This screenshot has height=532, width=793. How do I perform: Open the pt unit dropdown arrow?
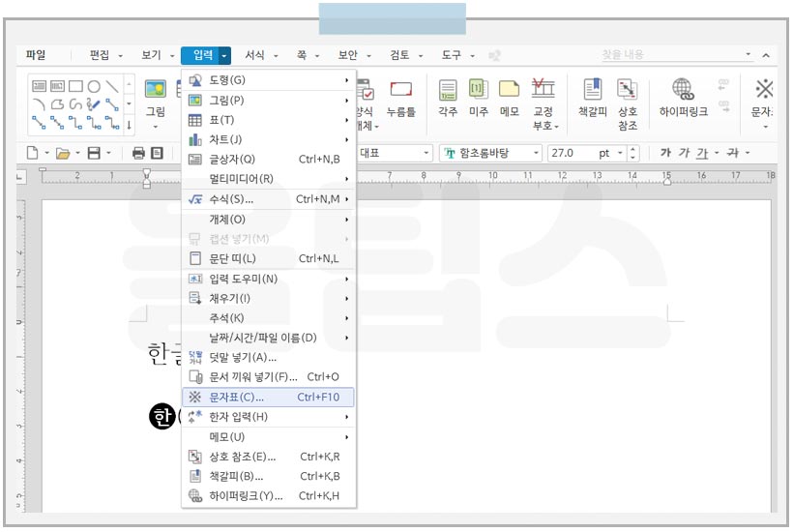click(620, 153)
